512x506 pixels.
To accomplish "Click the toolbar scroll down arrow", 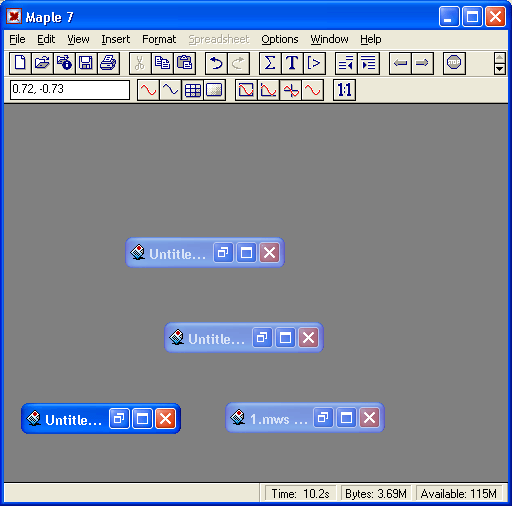I will [500, 69].
